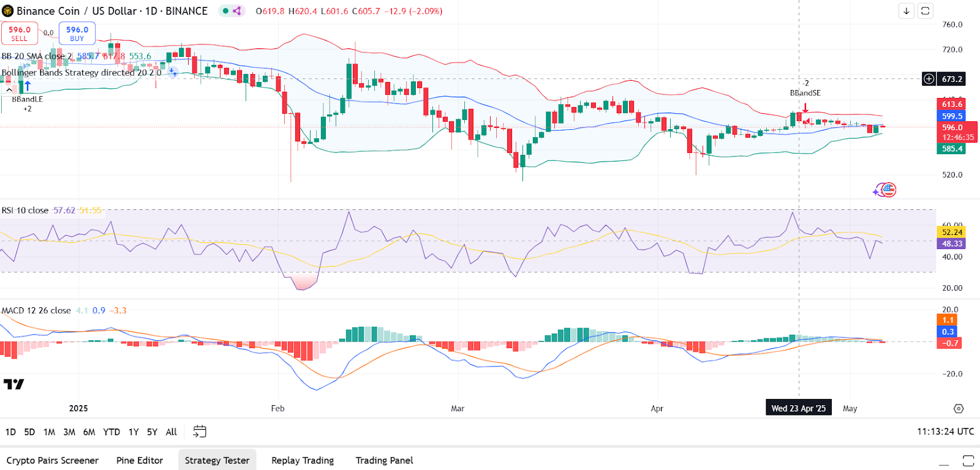Set time range to 5Y
Screen dimensions: 980x470
[x=152, y=432]
